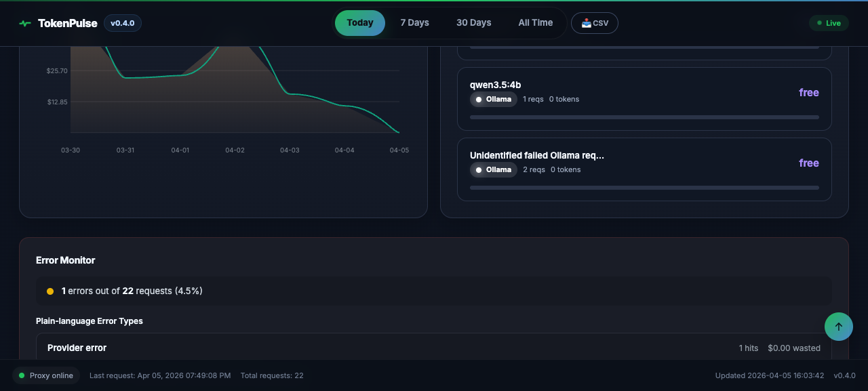Click the green Proxy online dot
868x391 pixels.
pyautogui.click(x=21, y=375)
